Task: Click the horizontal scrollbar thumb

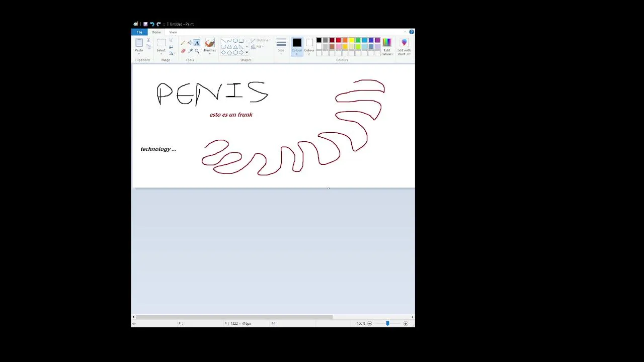Action: click(234, 317)
